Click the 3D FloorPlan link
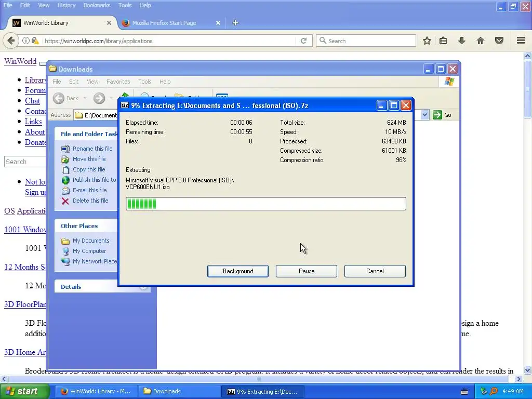Screen dimensions: 532x399 point(25,304)
